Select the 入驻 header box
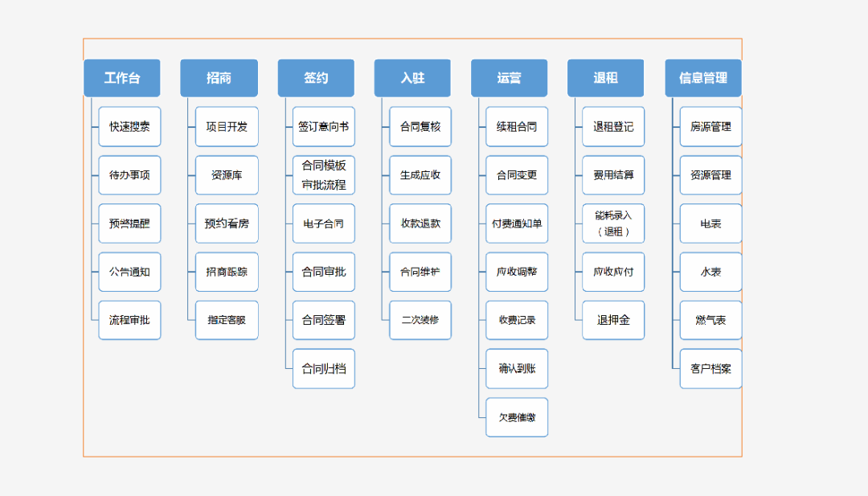The width and height of the screenshot is (868, 496). click(412, 78)
